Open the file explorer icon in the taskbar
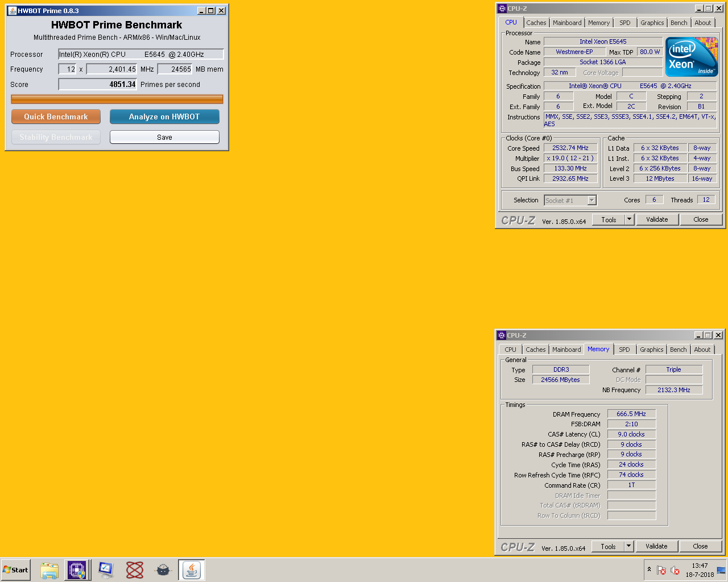Screen dimensions: 728x582 49,570
